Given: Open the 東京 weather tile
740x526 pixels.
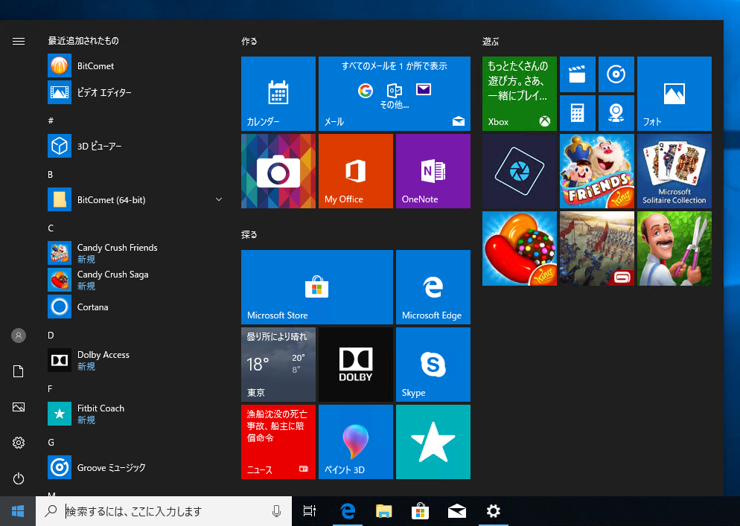Looking at the screenshot, I should (x=278, y=364).
